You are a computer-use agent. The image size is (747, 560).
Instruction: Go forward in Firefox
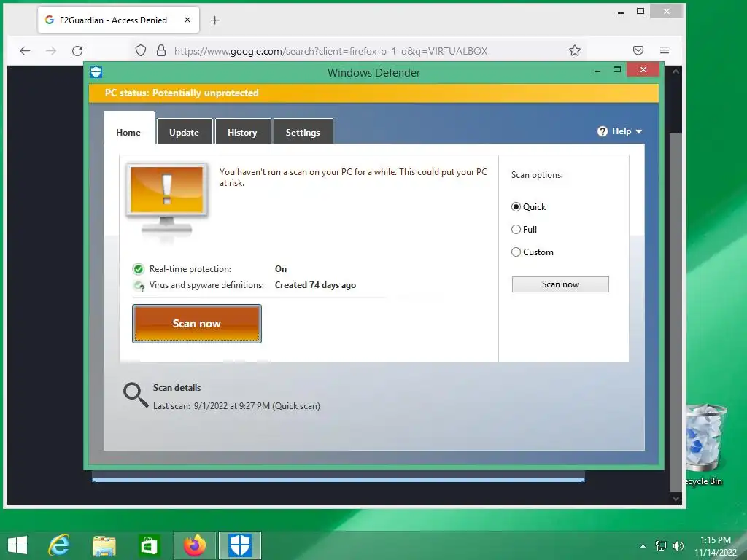pos(51,51)
